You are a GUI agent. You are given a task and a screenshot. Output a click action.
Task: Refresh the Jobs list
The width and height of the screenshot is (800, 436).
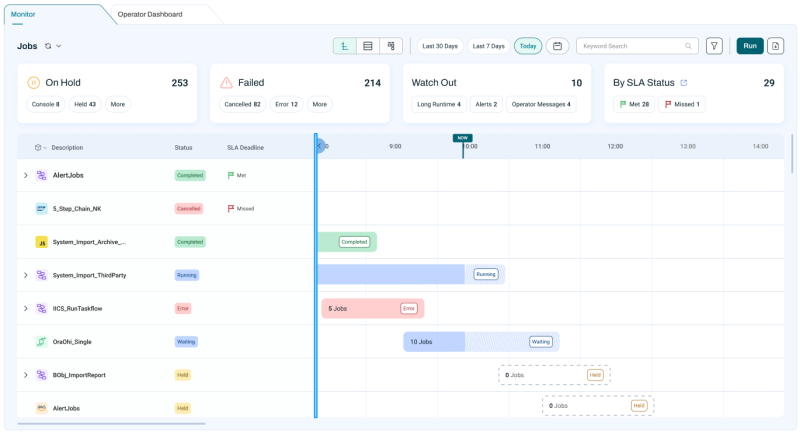point(47,46)
